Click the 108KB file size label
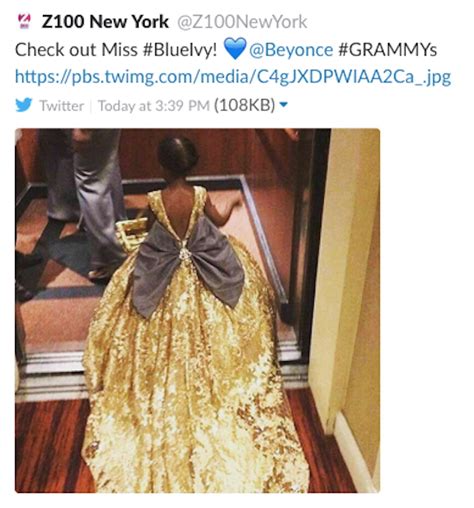 pos(245,105)
